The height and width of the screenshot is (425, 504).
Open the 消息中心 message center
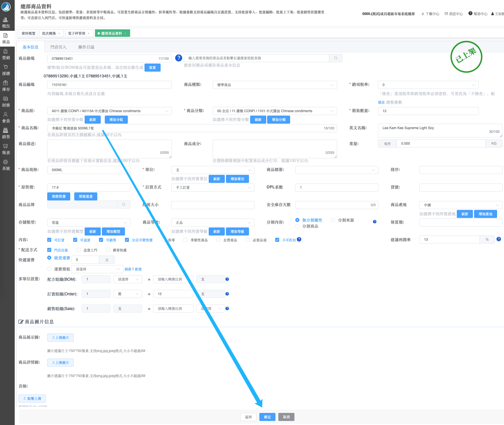point(454,14)
